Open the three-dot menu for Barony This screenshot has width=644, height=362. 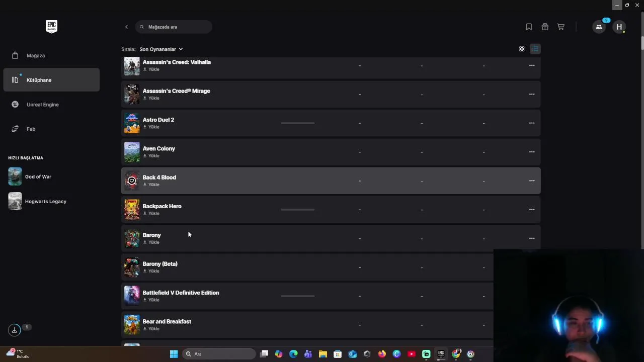(532, 238)
